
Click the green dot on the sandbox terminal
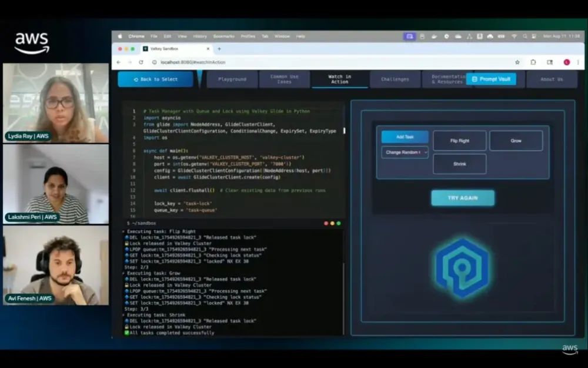(x=339, y=223)
